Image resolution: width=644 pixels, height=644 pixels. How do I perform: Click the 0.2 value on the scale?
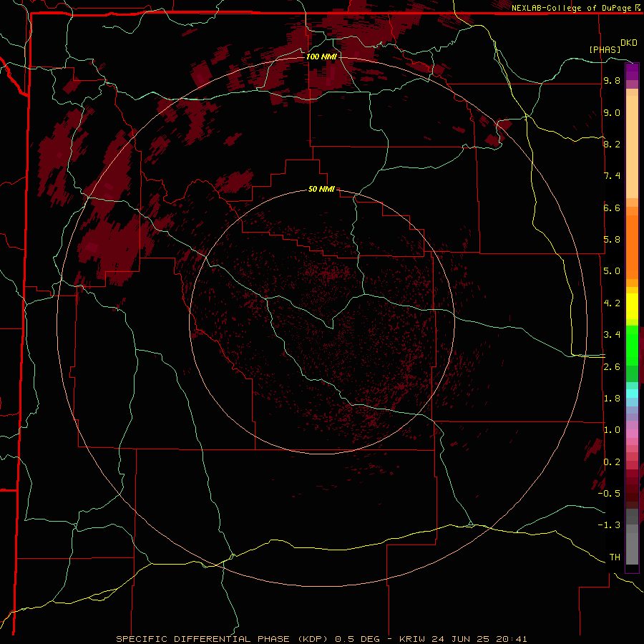click(x=612, y=462)
